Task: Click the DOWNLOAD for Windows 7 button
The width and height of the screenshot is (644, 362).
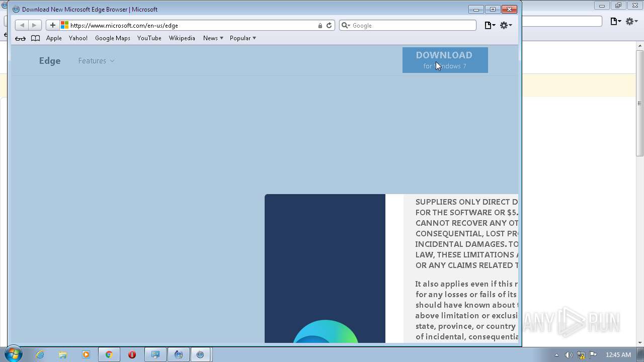Action: coord(445,60)
